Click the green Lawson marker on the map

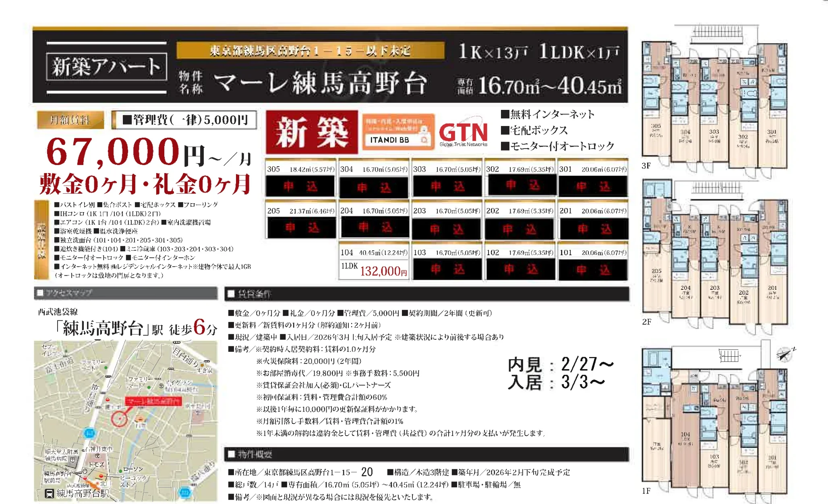tap(120, 471)
